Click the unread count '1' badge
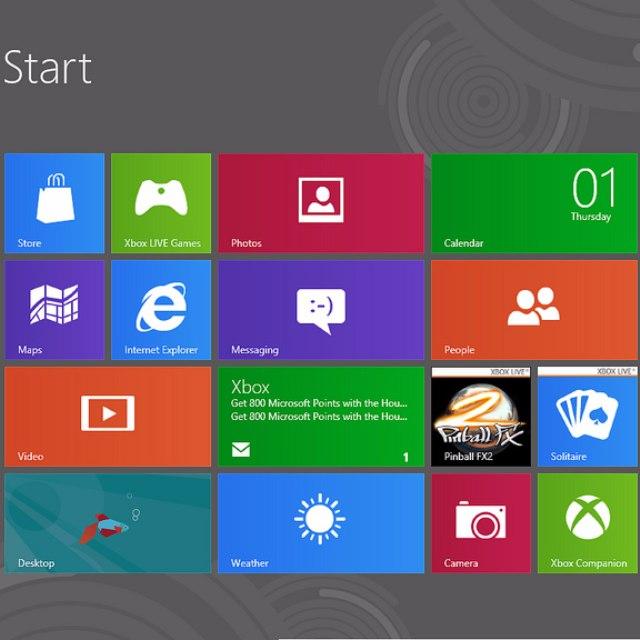 pyautogui.click(x=406, y=457)
